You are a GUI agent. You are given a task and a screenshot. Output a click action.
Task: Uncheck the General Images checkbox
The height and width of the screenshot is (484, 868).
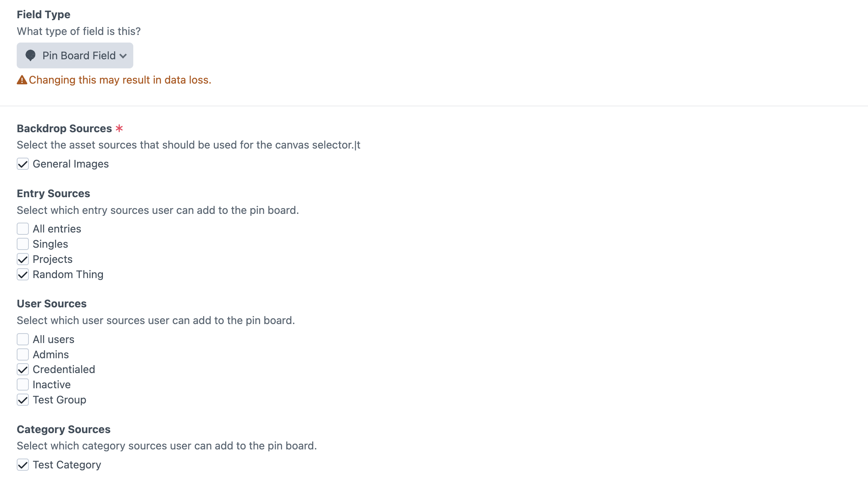point(23,164)
